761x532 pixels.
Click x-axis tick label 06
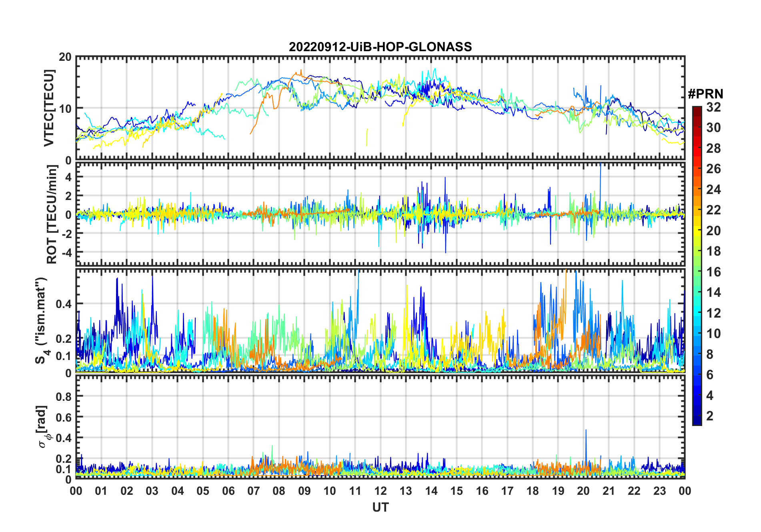pyautogui.click(x=228, y=491)
